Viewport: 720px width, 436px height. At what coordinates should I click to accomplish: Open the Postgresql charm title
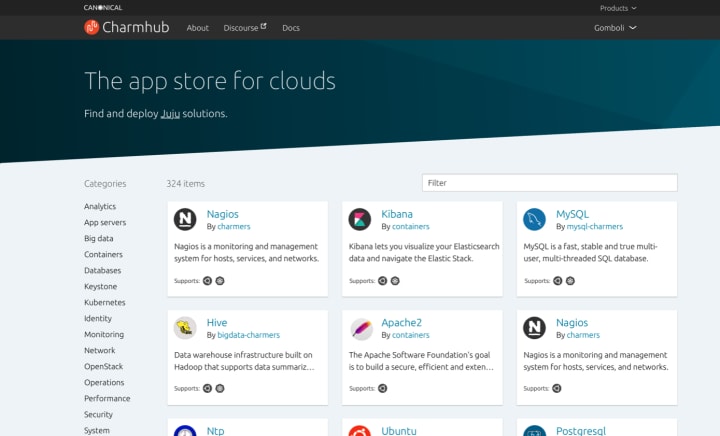click(581, 430)
